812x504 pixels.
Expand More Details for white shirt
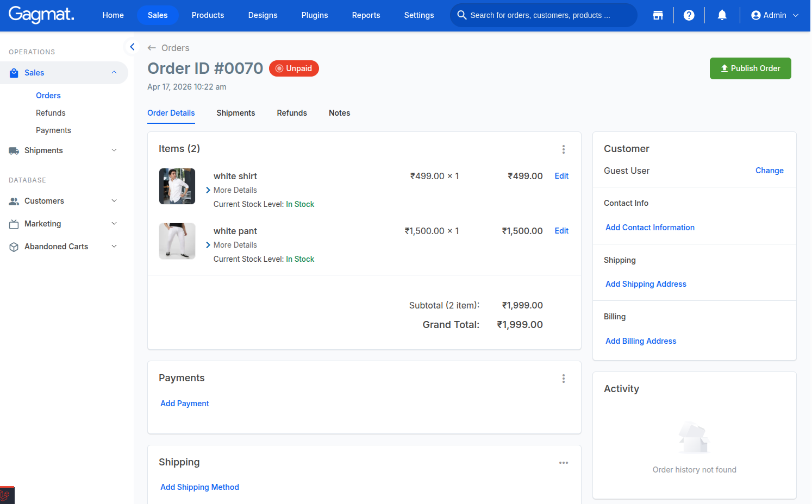tap(232, 190)
